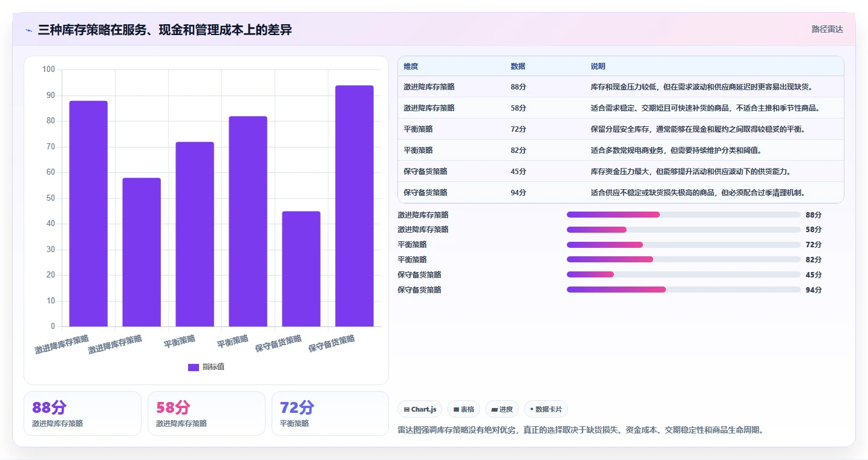Click the 数据卡片 chip
Viewport: 868px width, 460px height.
[x=546, y=409]
